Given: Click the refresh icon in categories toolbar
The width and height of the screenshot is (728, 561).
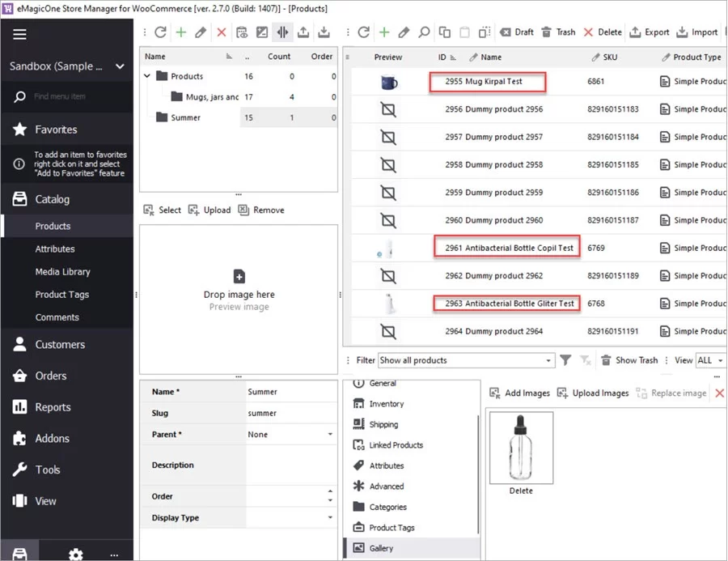Looking at the screenshot, I should tap(160, 32).
